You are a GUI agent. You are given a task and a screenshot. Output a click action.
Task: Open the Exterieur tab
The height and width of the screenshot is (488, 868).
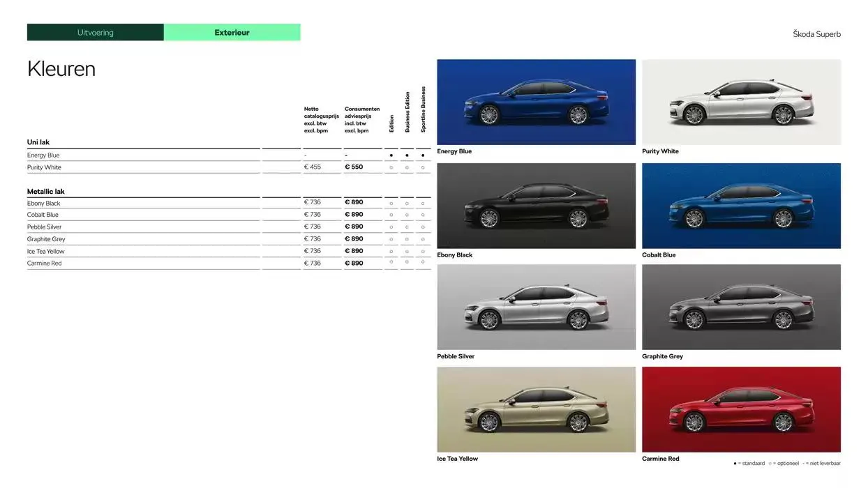[232, 32]
